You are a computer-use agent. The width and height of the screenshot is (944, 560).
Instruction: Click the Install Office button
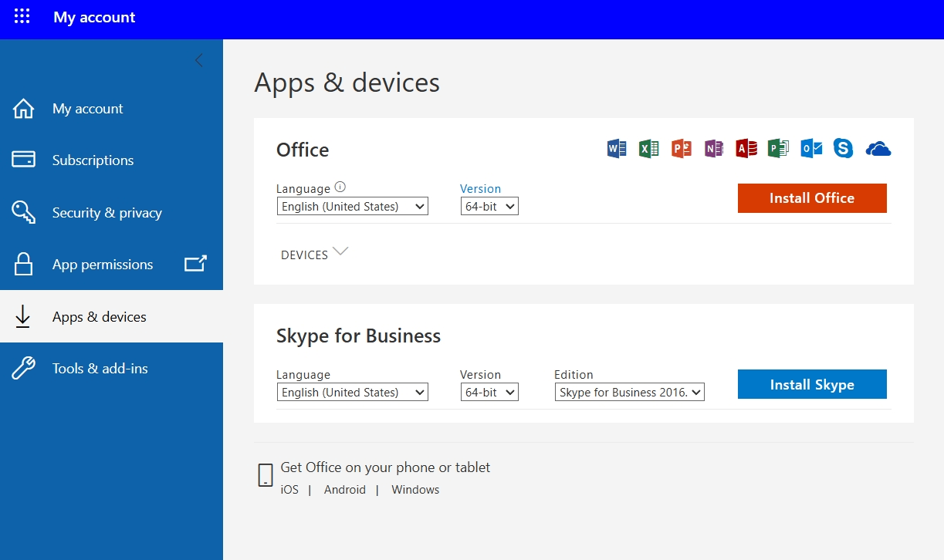tap(812, 198)
